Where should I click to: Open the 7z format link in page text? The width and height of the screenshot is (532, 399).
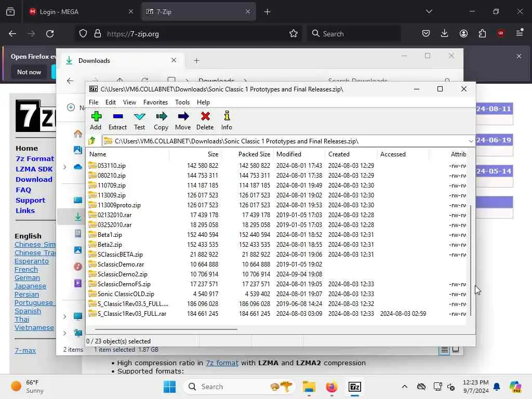(x=222, y=363)
